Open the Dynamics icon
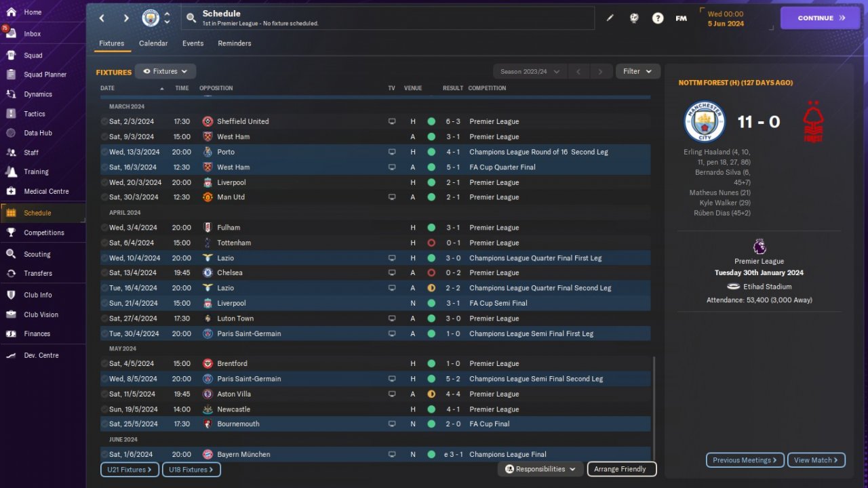 point(11,94)
